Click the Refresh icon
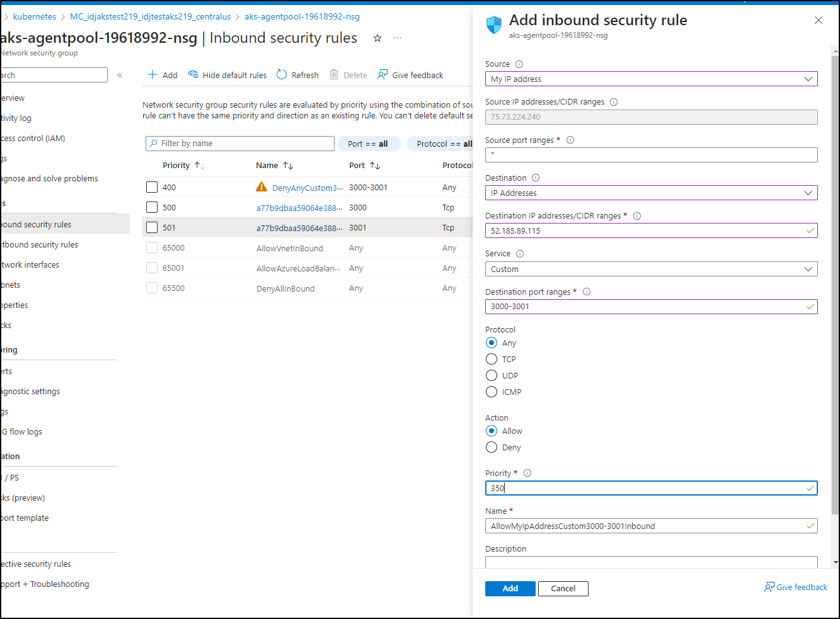The width and height of the screenshot is (840, 619). 282,75
